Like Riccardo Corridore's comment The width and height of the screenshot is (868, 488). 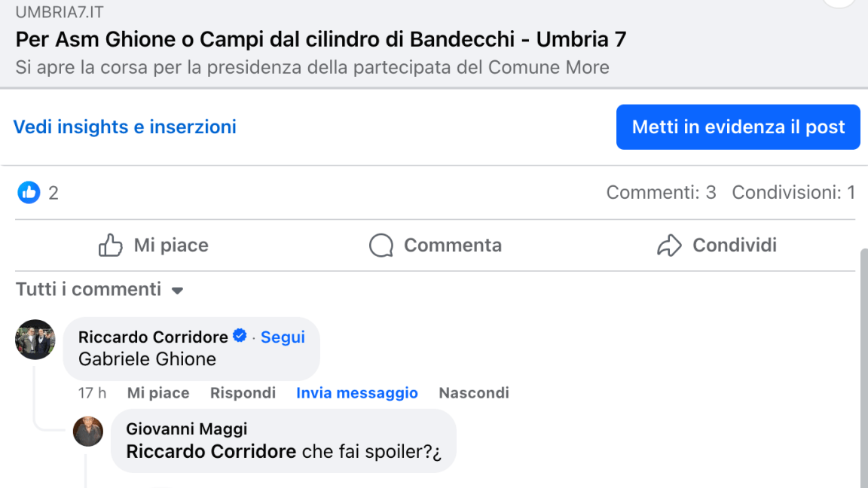click(x=158, y=393)
